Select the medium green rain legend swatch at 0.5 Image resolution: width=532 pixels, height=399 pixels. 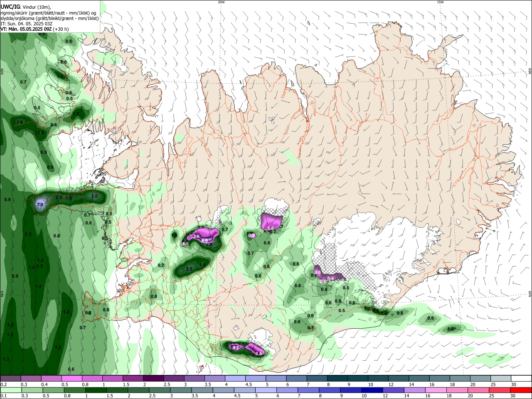click(x=53, y=390)
